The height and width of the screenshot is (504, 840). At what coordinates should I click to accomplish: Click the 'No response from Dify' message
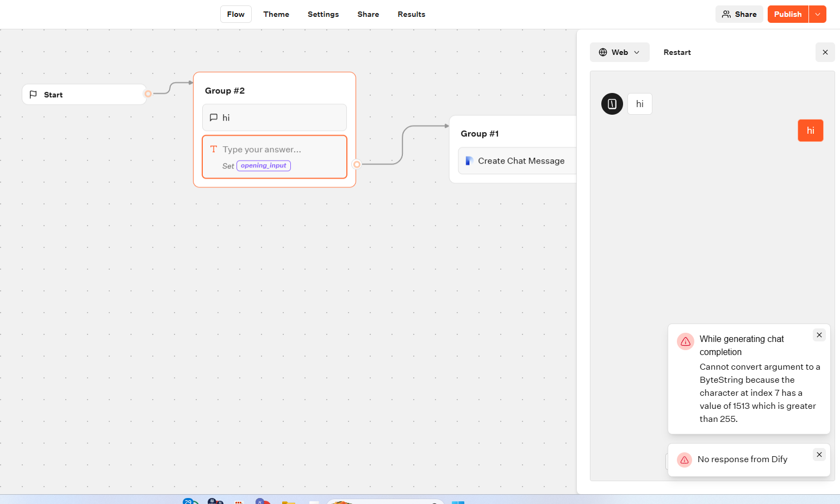tap(743, 459)
